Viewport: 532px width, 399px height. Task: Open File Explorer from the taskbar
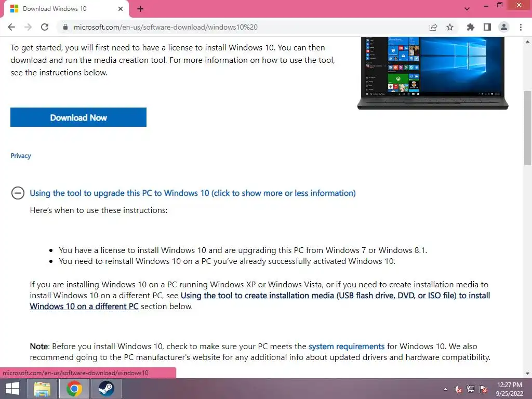(x=42, y=389)
